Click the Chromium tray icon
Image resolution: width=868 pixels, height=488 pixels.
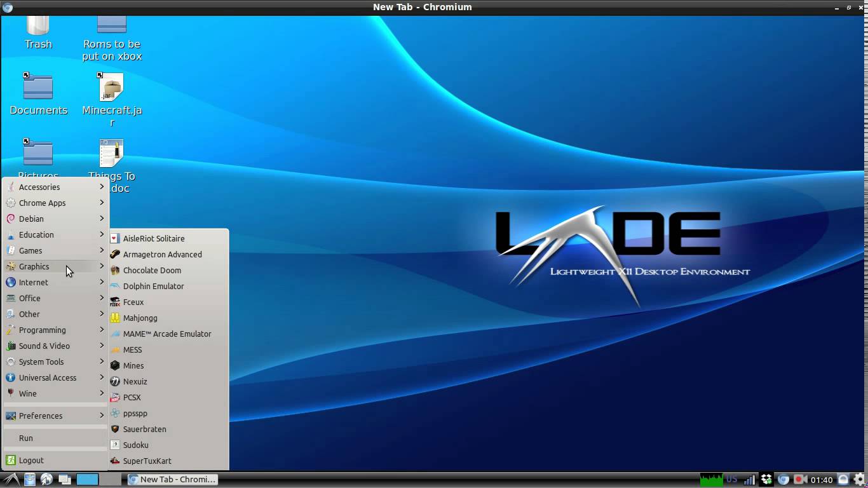(x=783, y=480)
